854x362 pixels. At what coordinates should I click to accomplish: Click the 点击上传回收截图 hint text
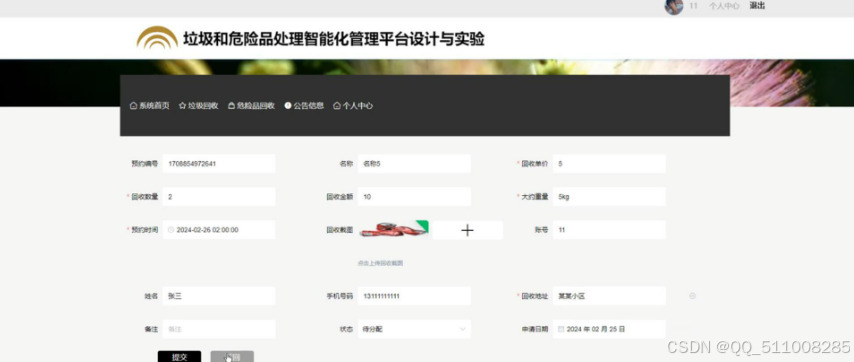tap(380, 263)
